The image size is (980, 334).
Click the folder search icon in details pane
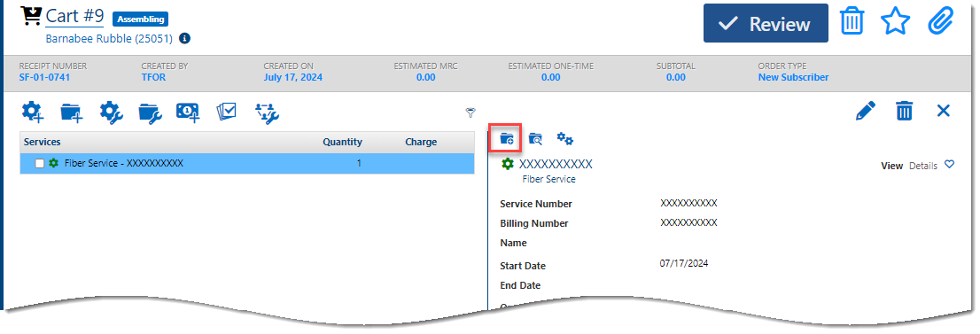coord(535,139)
